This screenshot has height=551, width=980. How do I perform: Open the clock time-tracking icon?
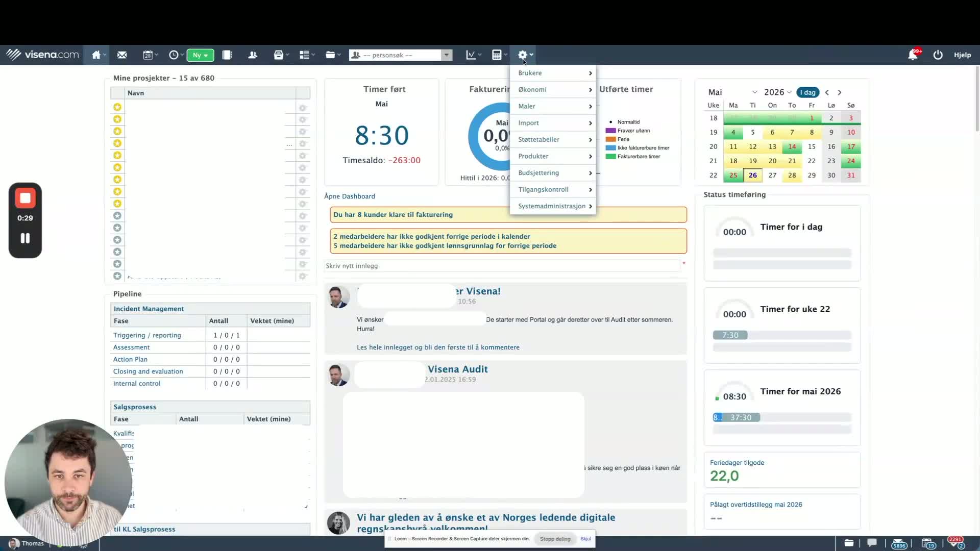click(x=174, y=55)
